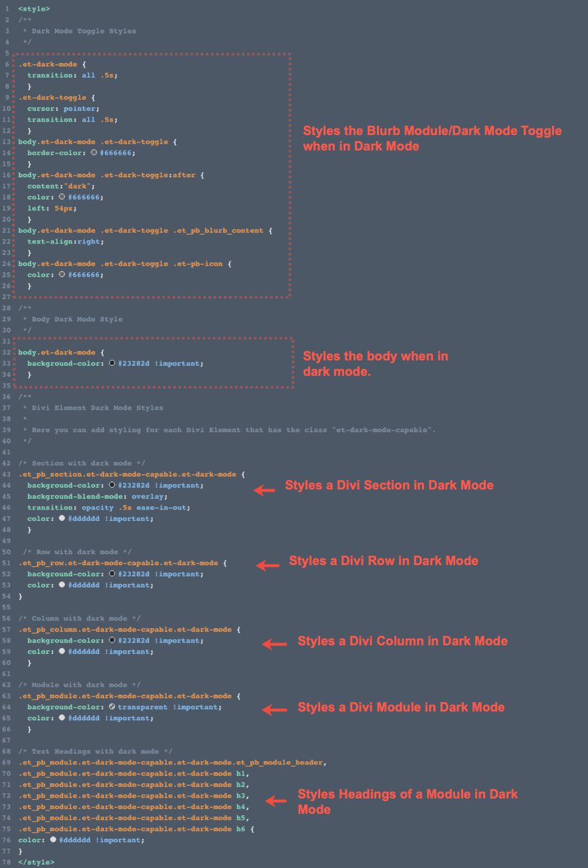Click line number 1 in the gutter

point(5,9)
